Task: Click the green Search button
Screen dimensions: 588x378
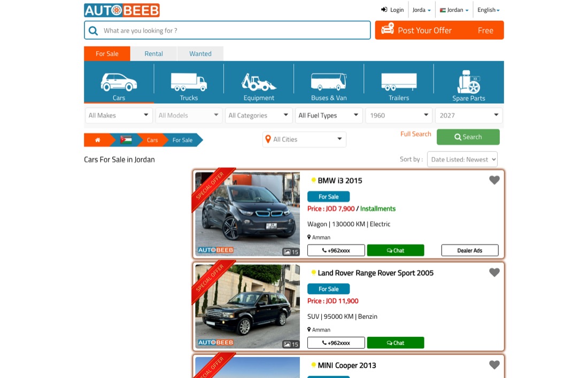Action: point(468,137)
